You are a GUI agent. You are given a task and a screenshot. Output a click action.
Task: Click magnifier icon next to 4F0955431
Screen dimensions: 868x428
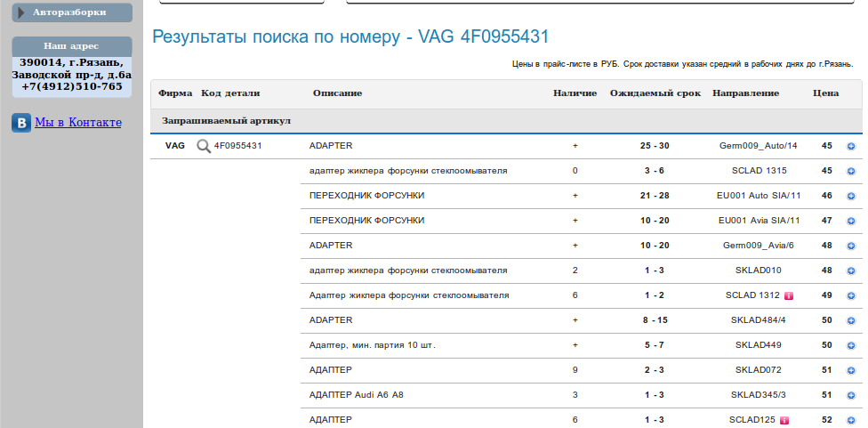[x=204, y=147]
